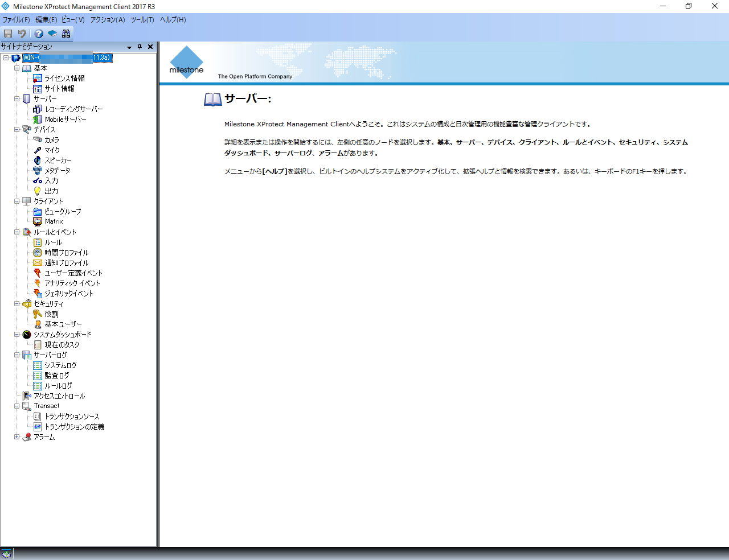Collapse the ルールとイベント tree node
The width and height of the screenshot is (729, 560).
click(17, 232)
